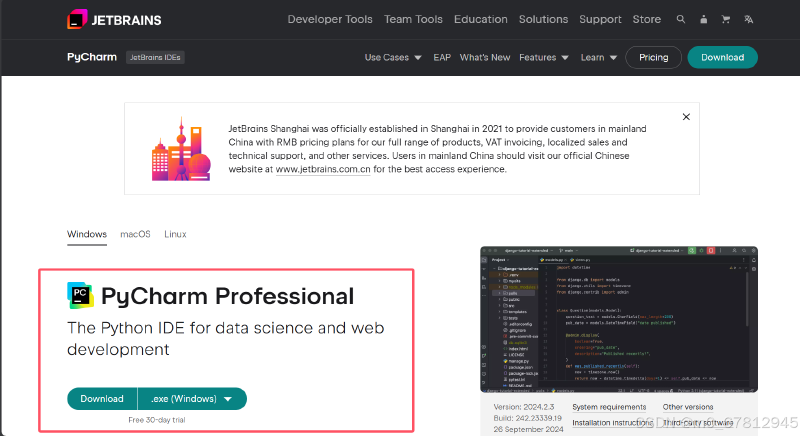
Task: Open the site search icon
Action: tap(681, 19)
